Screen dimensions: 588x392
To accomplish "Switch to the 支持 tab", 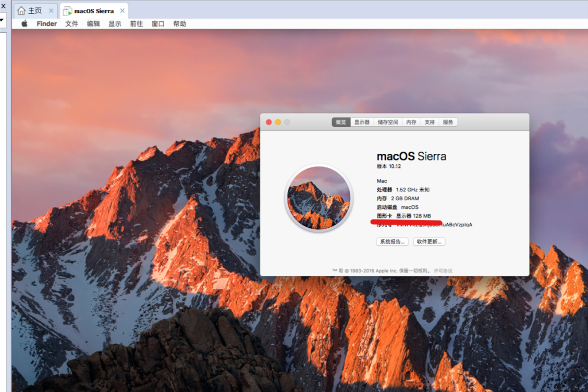I will tap(430, 123).
